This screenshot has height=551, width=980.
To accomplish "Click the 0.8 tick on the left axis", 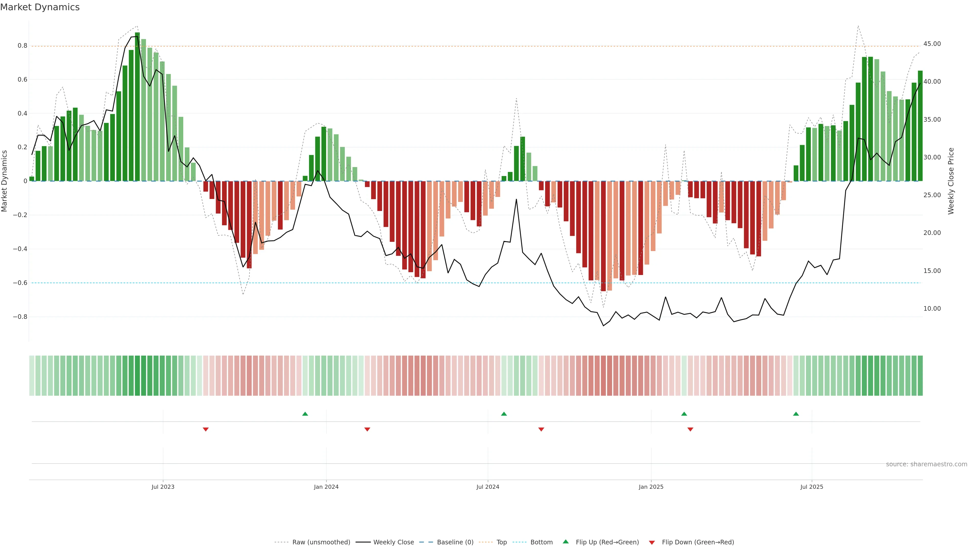I will coord(22,46).
